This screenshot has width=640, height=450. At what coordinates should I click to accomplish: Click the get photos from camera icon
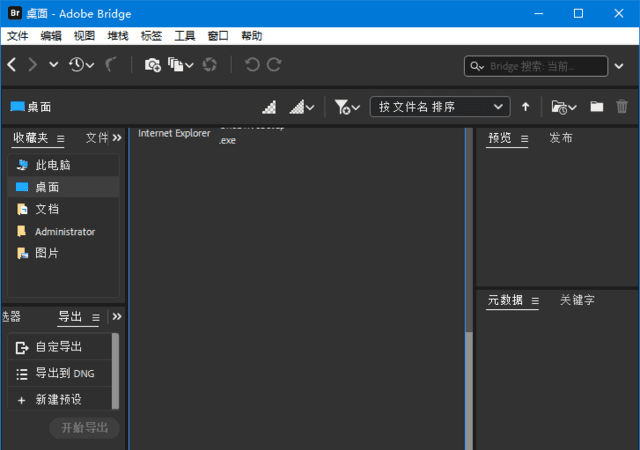click(x=153, y=65)
